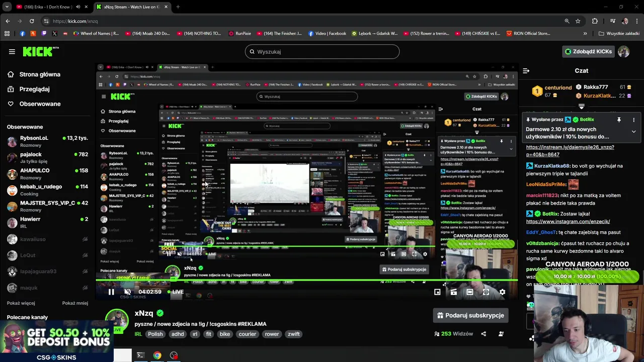
Task: Open the IRL category link
Action: (x=138, y=334)
